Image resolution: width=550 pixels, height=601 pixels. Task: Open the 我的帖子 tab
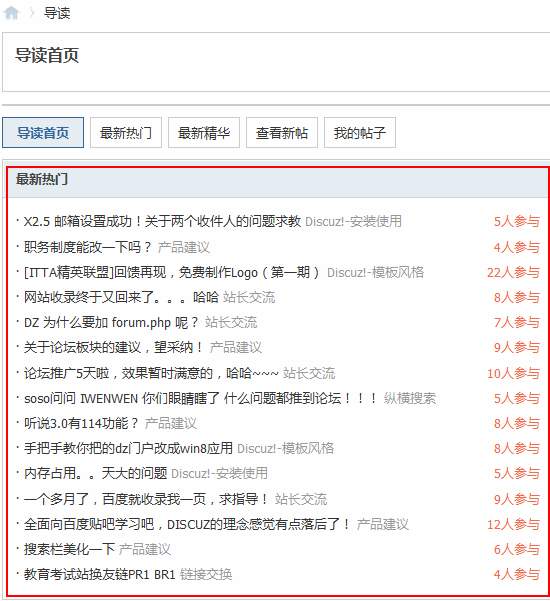(x=360, y=133)
